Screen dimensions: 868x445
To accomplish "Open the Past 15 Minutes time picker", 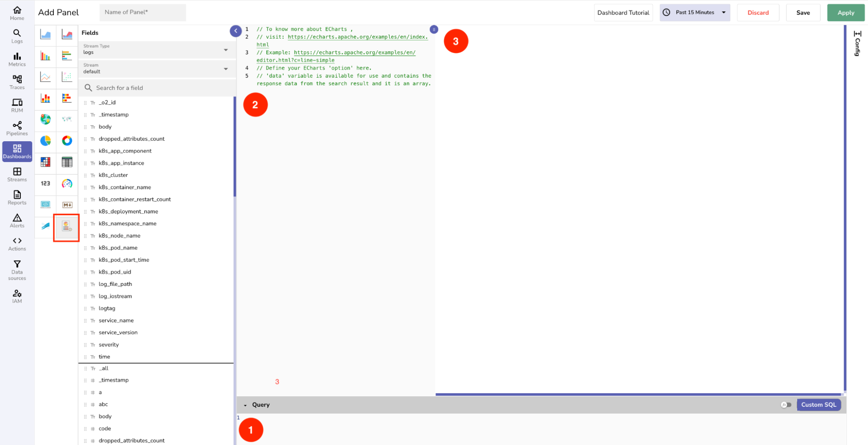I will (695, 13).
